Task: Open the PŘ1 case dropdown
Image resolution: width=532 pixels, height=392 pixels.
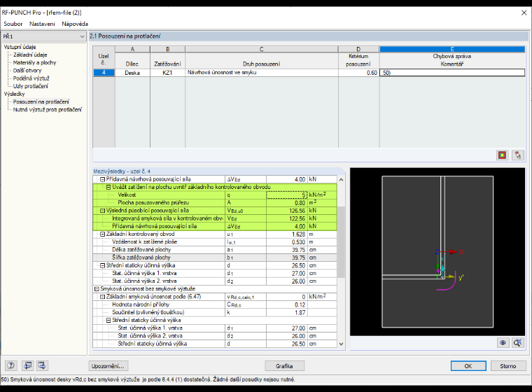Action: tap(44, 36)
